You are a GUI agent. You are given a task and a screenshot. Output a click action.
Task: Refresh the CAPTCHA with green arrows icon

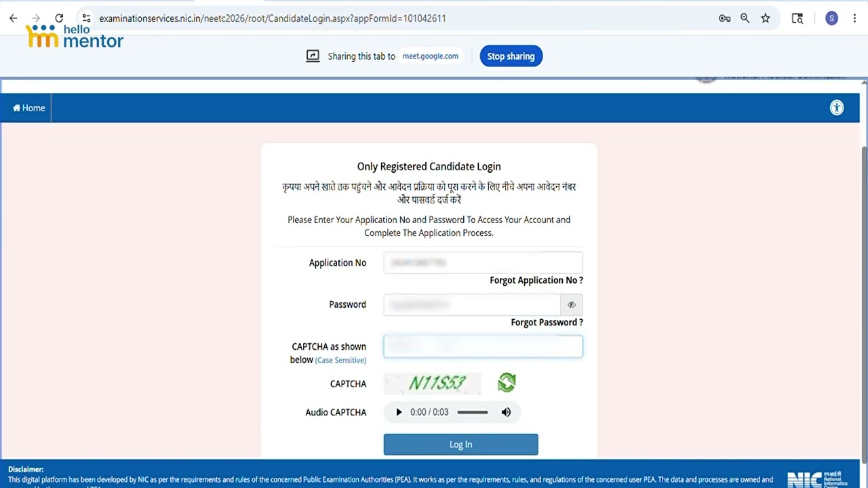[507, 383]
